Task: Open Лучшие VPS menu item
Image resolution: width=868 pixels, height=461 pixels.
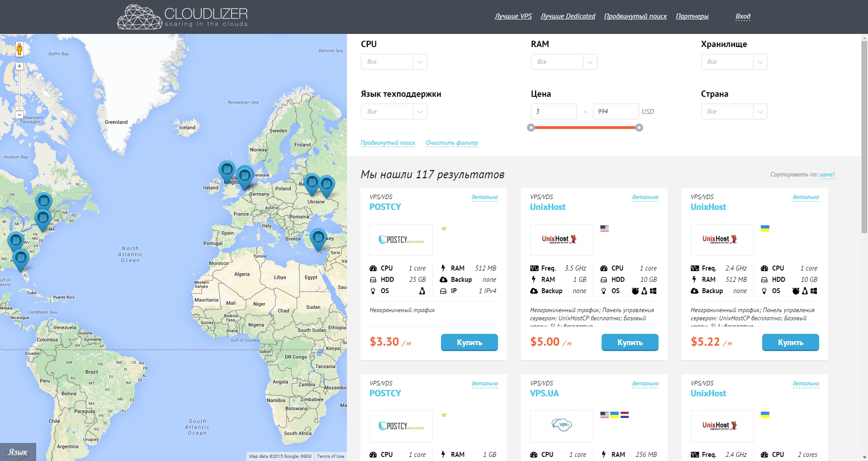Action: tap(513, 16)
